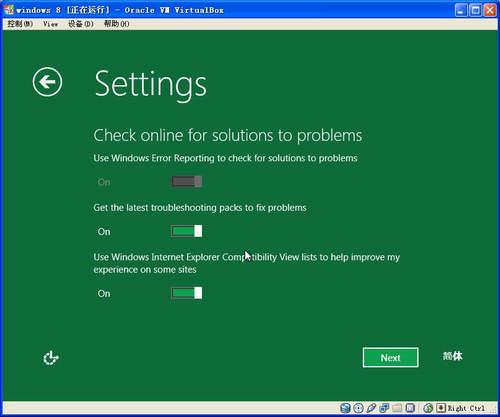The height and width of the screenshot is (417, 500).
Task: Click the 'Compatibility View lists' description text
Action: click(246, 263)
